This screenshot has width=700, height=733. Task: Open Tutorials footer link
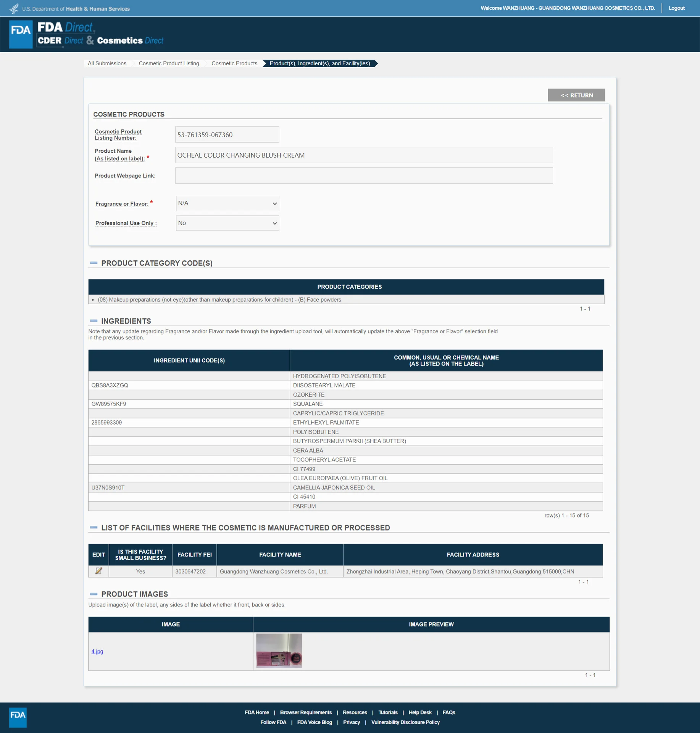point(388,712)
